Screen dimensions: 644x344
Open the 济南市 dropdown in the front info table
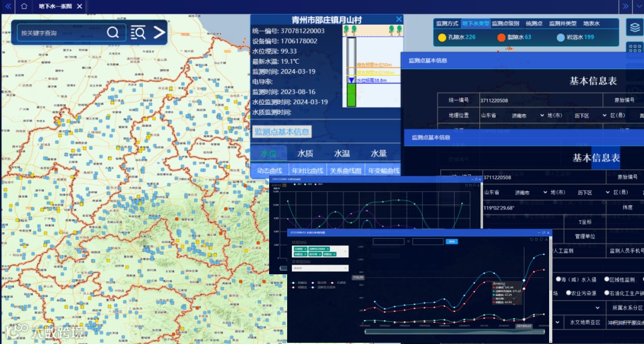(532, 192)
